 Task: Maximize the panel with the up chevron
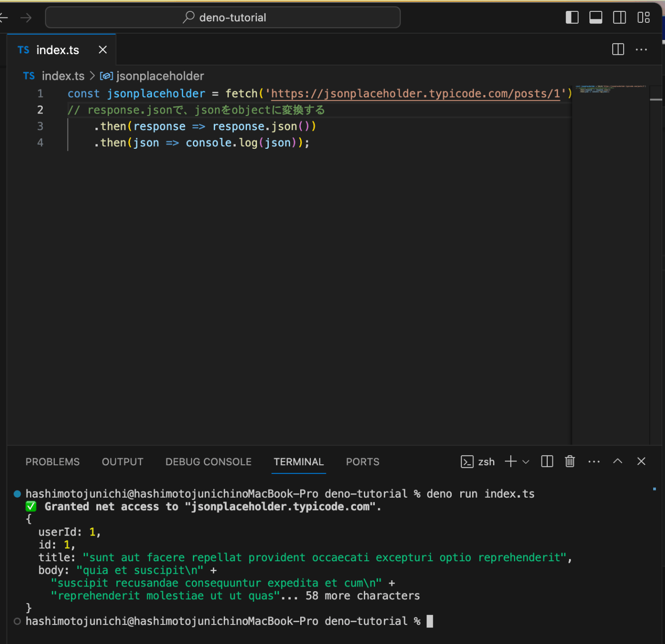pyautogui.click(x=617, y=461)
